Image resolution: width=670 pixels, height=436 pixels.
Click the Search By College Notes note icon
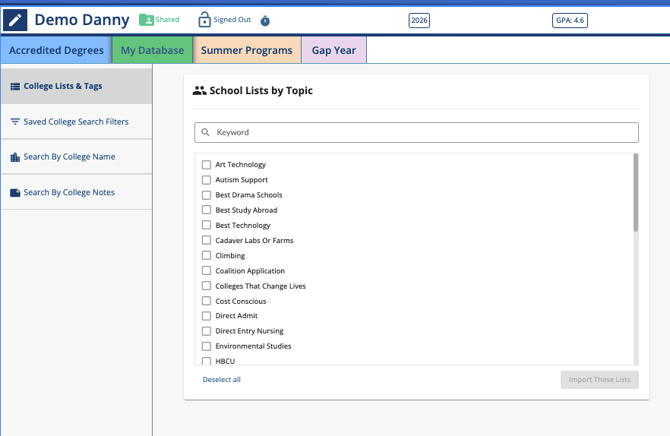[15, 193]
